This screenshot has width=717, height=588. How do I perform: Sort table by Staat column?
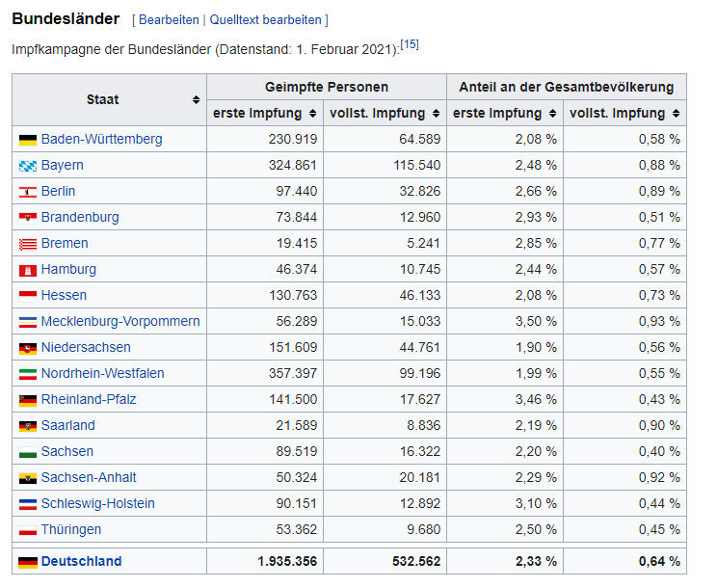196,100
